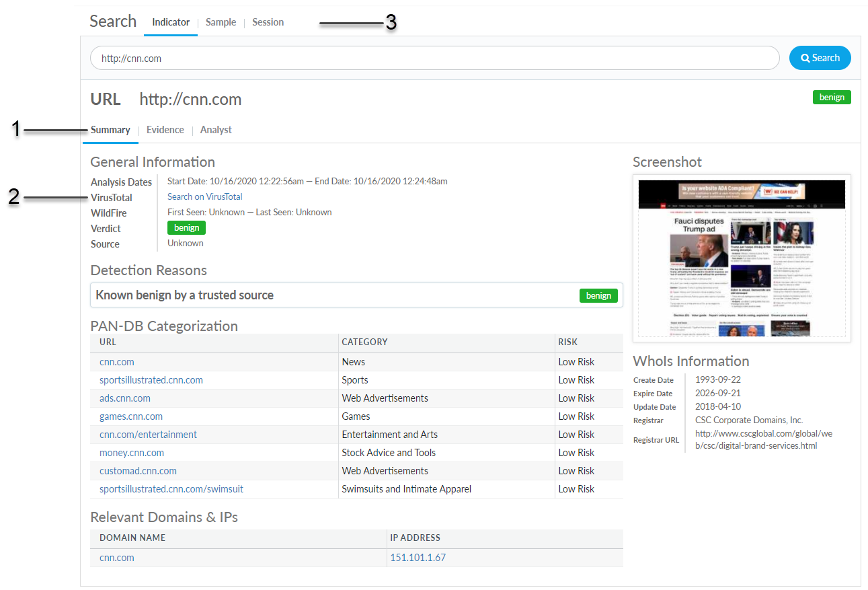Click sportsillustrated.cnn.com URL link
The height and width of the screenshot is (590, 868).
pos(151,380)
